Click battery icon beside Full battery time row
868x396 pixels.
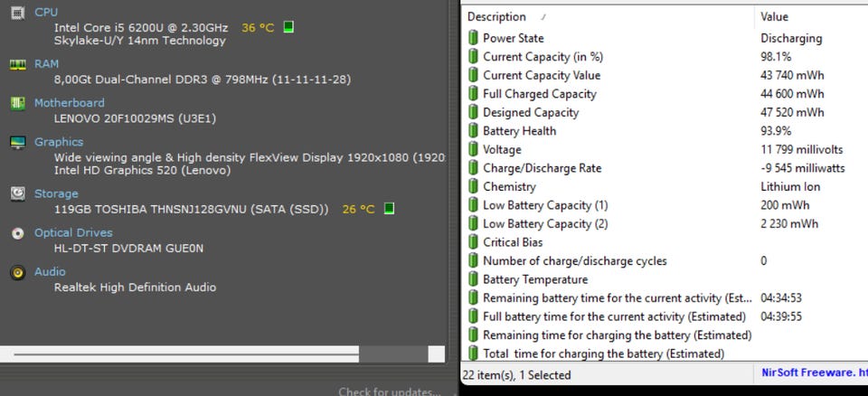pos(473,316)
